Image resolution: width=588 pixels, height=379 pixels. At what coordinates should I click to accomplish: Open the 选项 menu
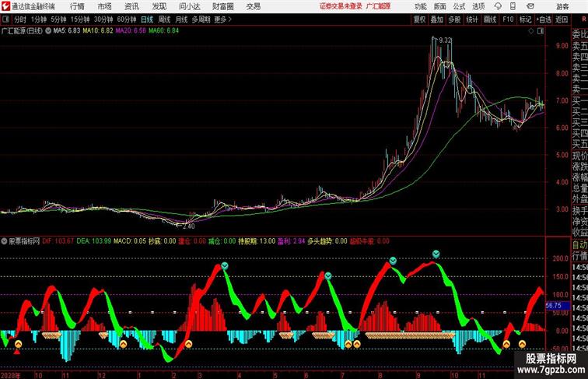478,6
